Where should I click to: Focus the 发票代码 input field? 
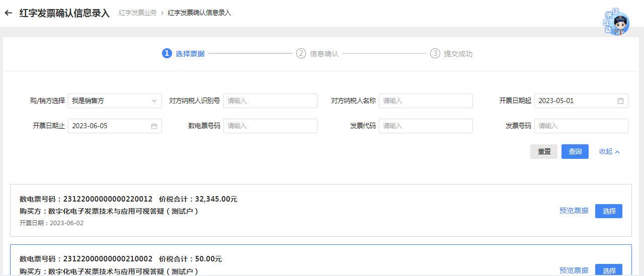click(x=426, y=126)
